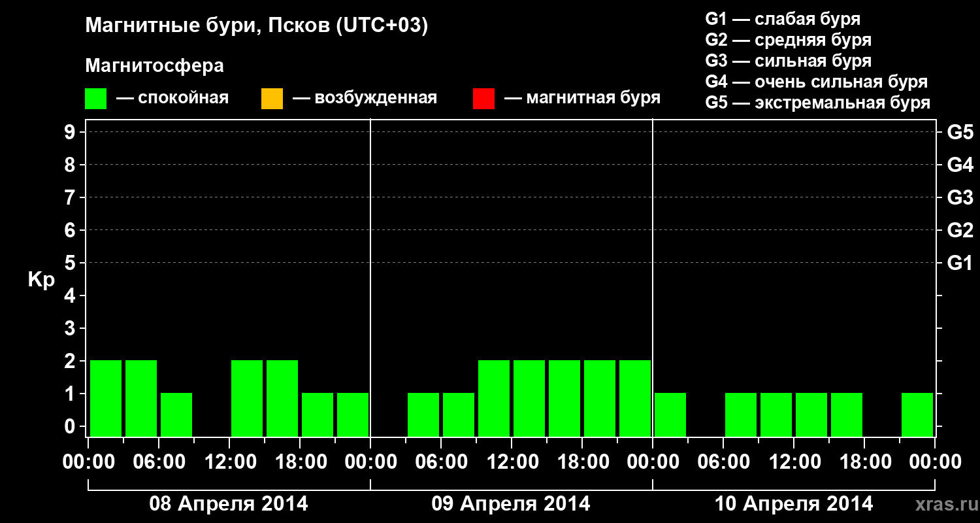
Task: Click the '12:00' time label of 08 Апреля
Action: (229, 462)
